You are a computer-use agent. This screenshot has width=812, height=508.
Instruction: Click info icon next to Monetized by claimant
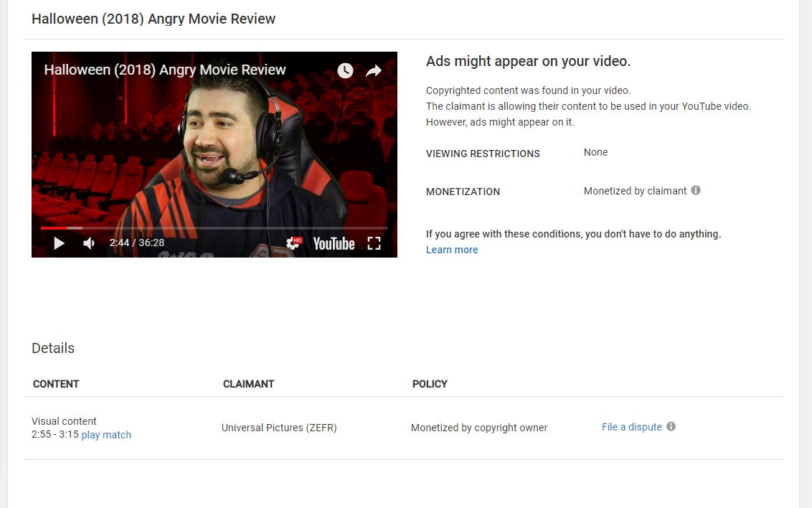(x=696, y=191)
